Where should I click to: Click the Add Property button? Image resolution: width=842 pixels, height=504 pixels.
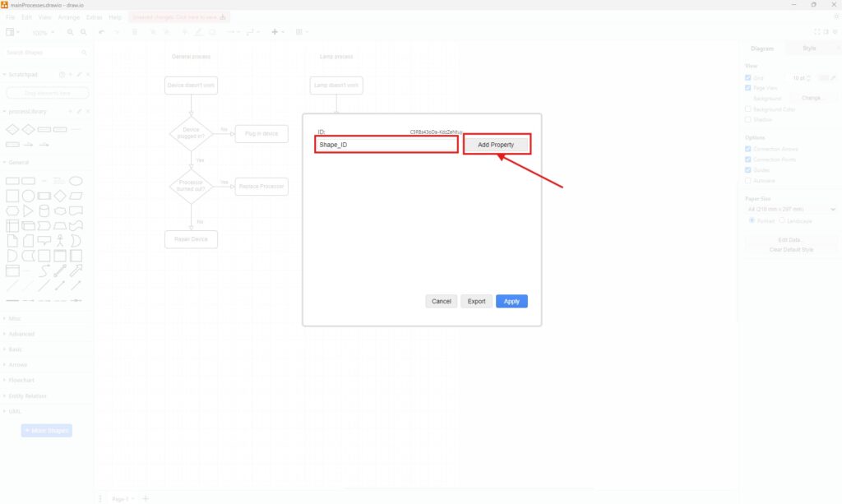tap(496, 145)
